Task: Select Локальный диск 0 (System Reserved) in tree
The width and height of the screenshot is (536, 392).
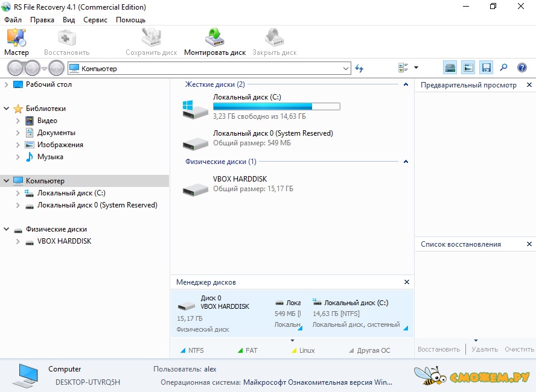Action: pos(97,205)
